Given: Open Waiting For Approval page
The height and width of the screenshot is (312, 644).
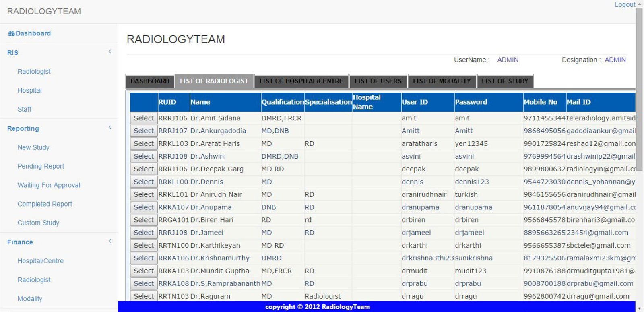Looking at the screenshot, I should point(49,185).
